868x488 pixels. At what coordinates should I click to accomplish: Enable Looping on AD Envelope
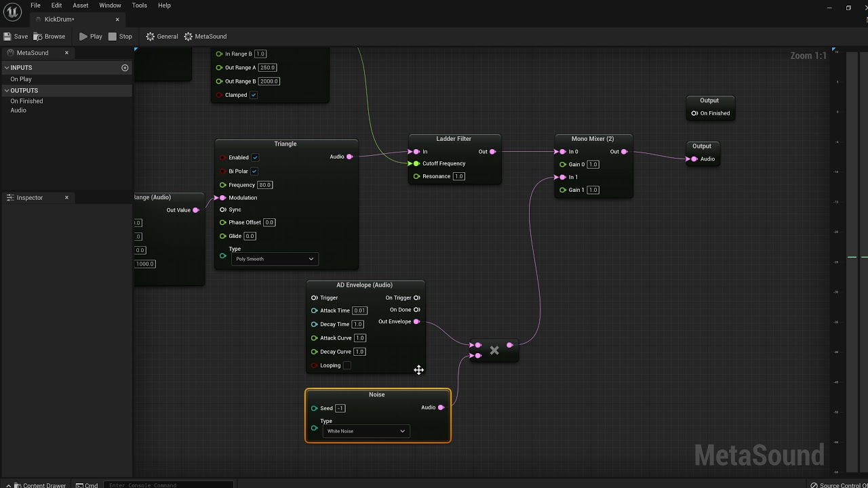[347, 365]
